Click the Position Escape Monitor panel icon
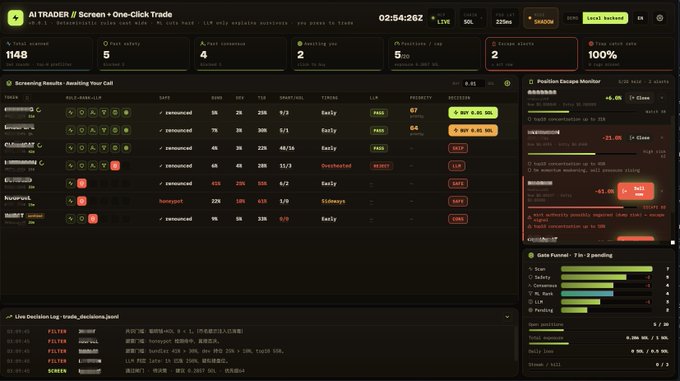Screen dimensions: 680x381 coord(531,81)
